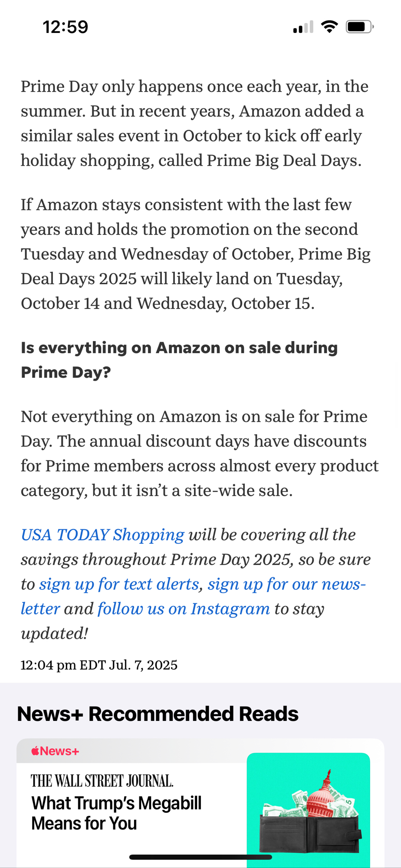Tap the wallet and Capitol dome thumbnail
Viewport: 401px width, 868px height.
(308, 809)
